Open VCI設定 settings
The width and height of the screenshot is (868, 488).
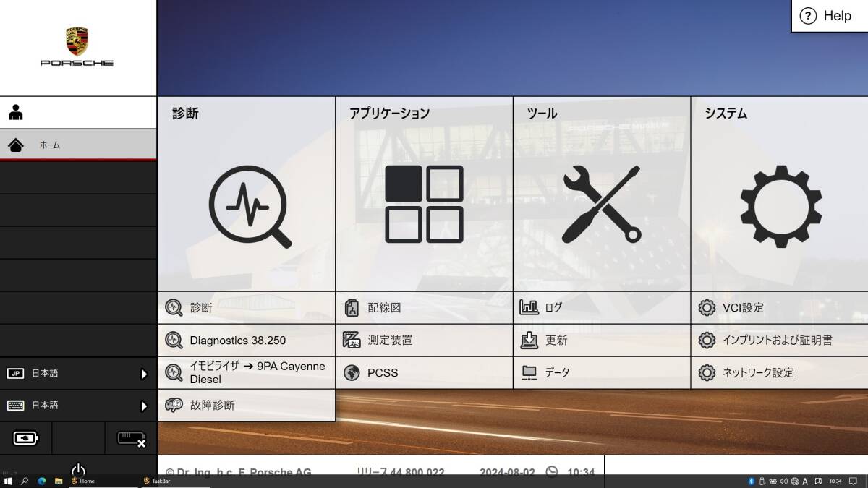point(780,307)
